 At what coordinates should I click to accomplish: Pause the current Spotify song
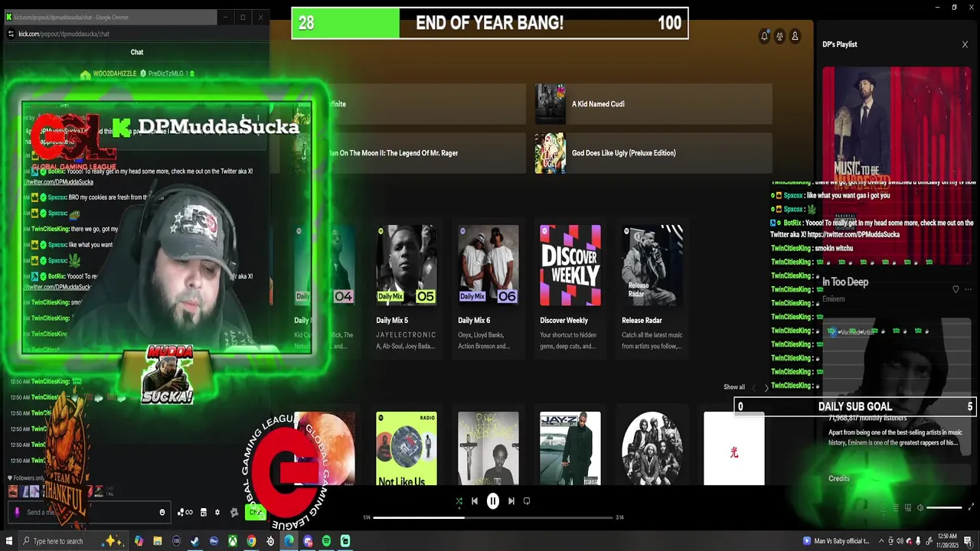(x=493, y=501)
